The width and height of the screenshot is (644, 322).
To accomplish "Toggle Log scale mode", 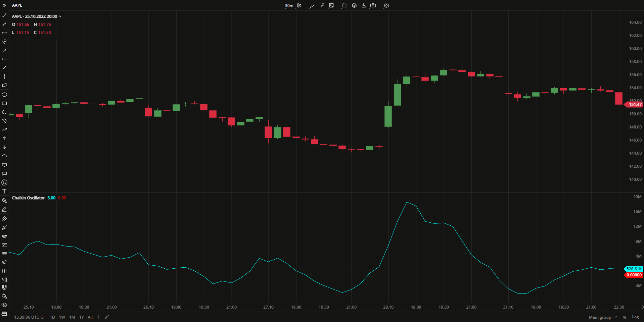I will click(x=635, y=317).
